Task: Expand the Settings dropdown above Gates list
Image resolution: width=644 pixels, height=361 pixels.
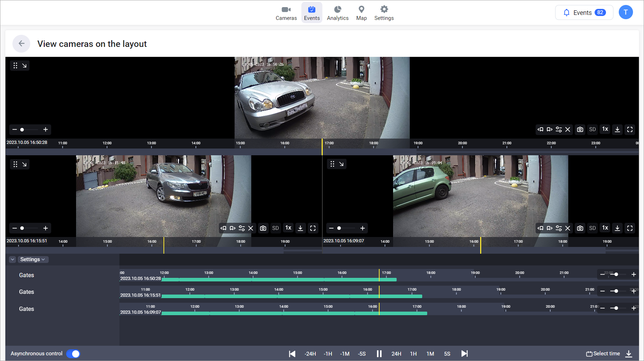Action: pos(33,259)
